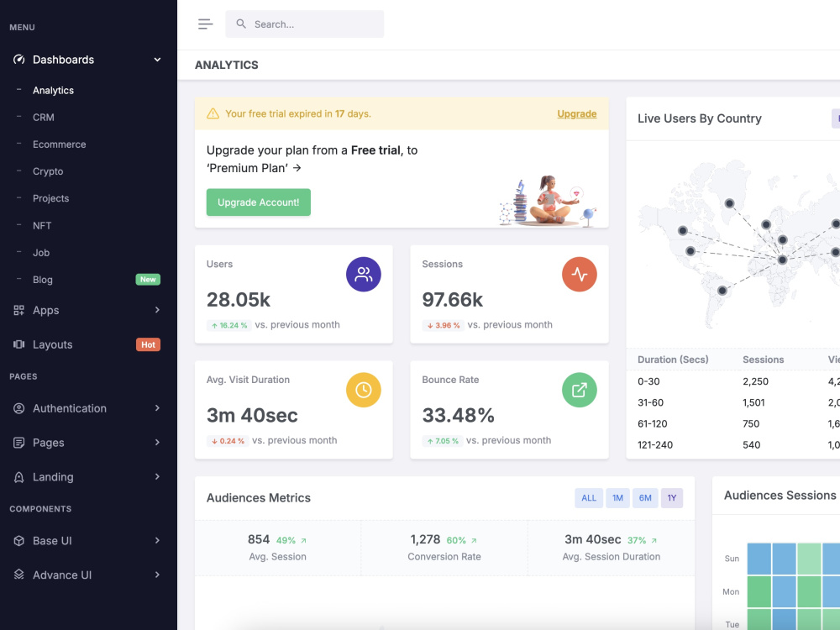Click the illustration of girl with books
This screenshot has height=630, width=840.
548,201
